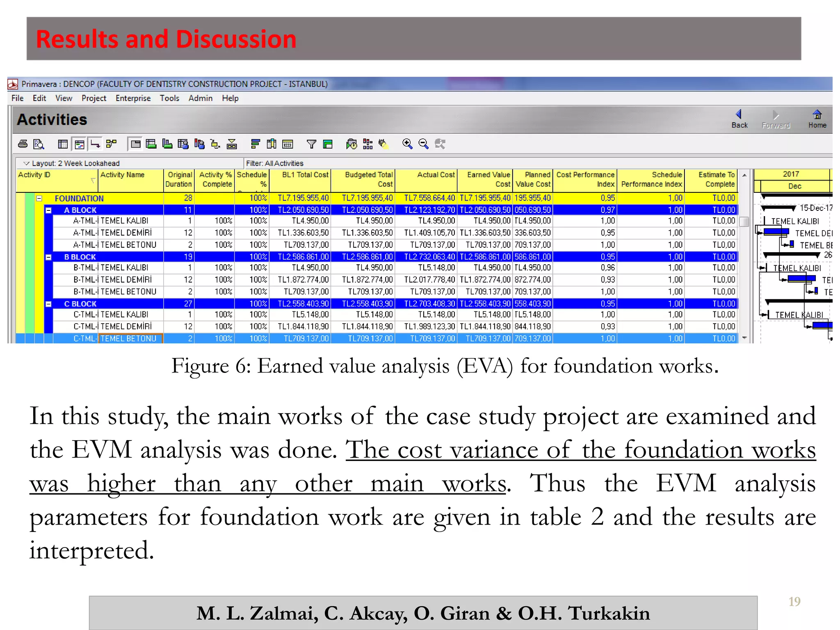The width and height of the screenshot is (840, 630).
Task: Open the Activity Network view icon
Action: [111, 144]
